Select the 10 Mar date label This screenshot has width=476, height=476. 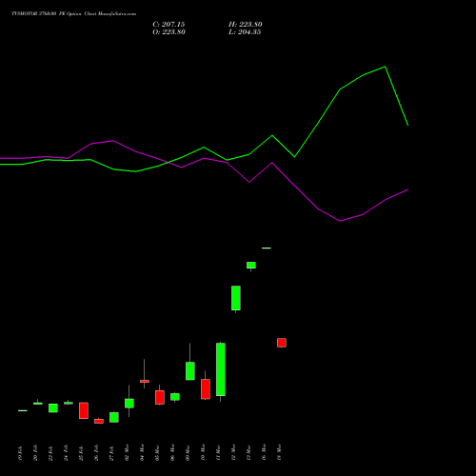(203, 452)
